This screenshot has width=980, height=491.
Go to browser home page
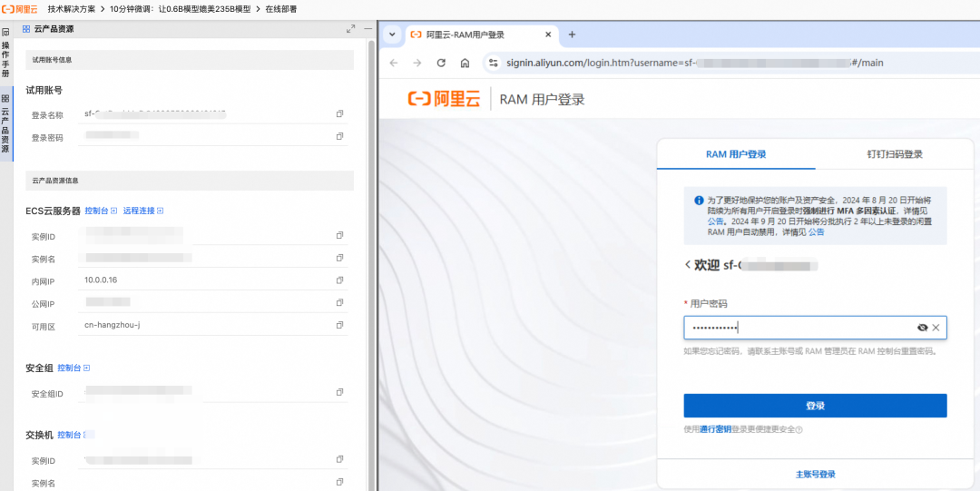pyautogui.click(x=465, y=63)
